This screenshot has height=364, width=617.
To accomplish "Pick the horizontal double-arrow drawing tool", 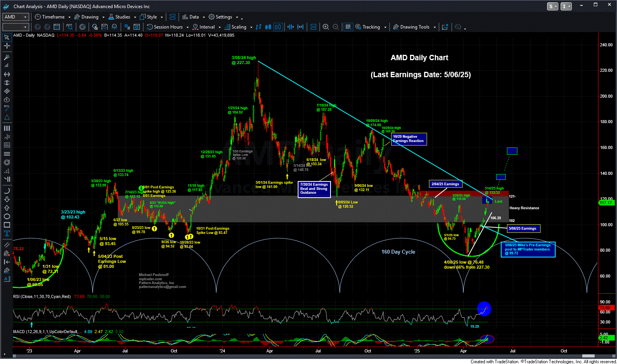I will coord(7,74).
